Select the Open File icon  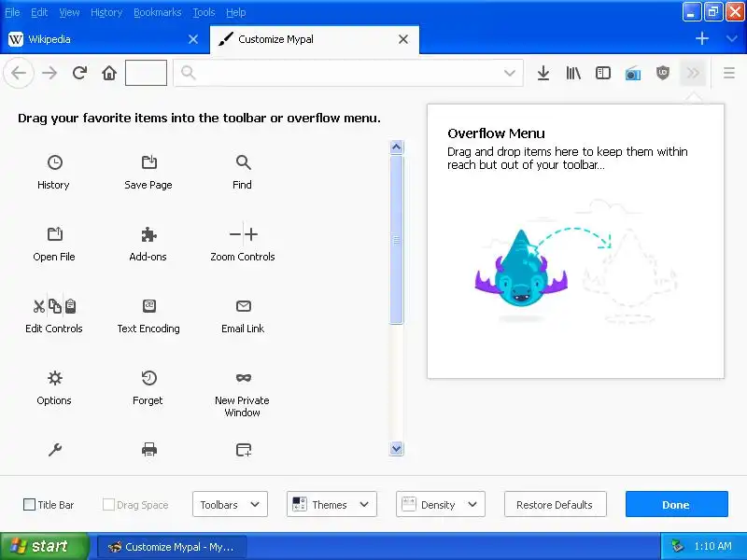(x=55, y=234)
